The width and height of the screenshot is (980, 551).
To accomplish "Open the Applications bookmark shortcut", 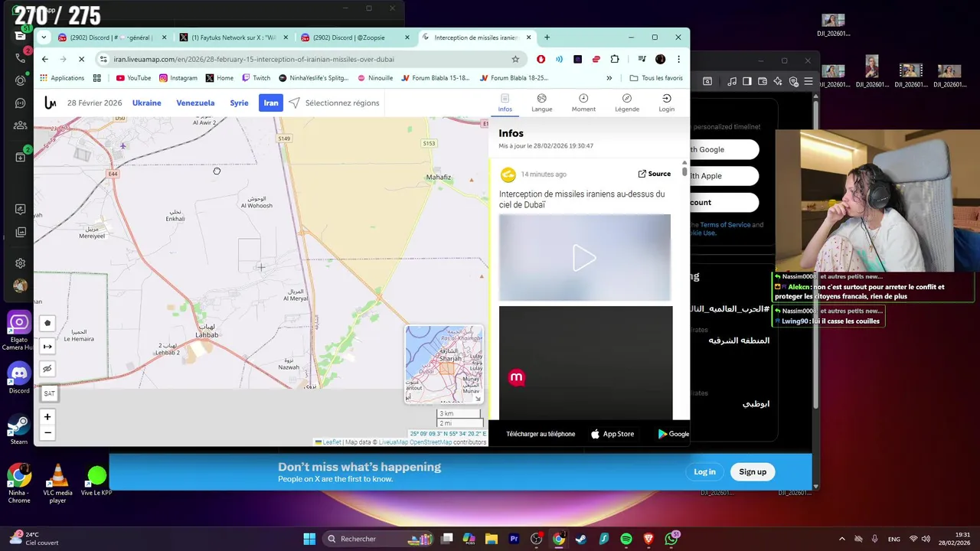I will [62, 78].
